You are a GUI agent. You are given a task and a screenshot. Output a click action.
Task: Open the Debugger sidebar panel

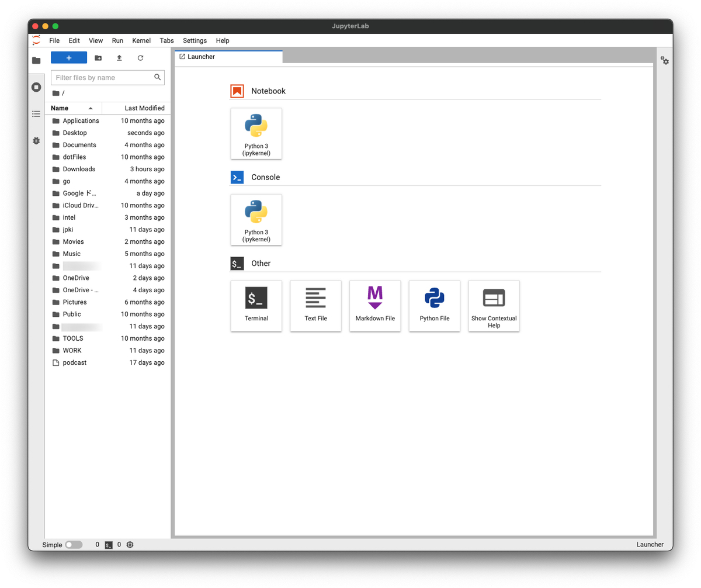pos(36,141)
